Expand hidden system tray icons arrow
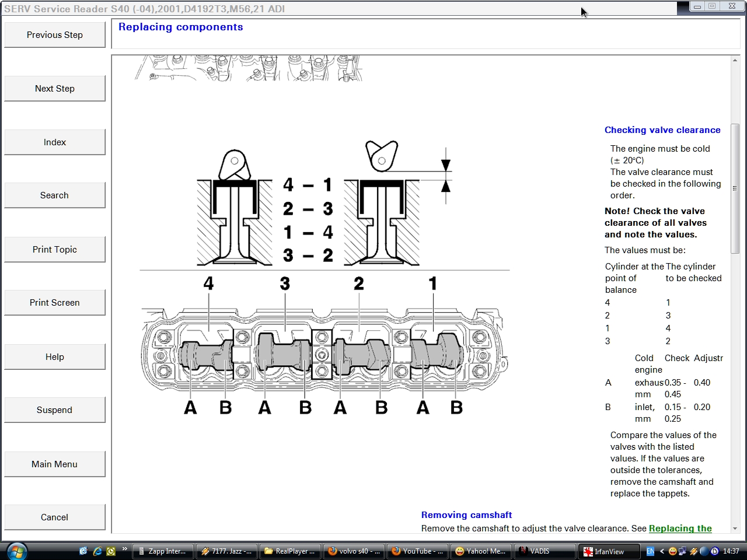 coord(662,551)
